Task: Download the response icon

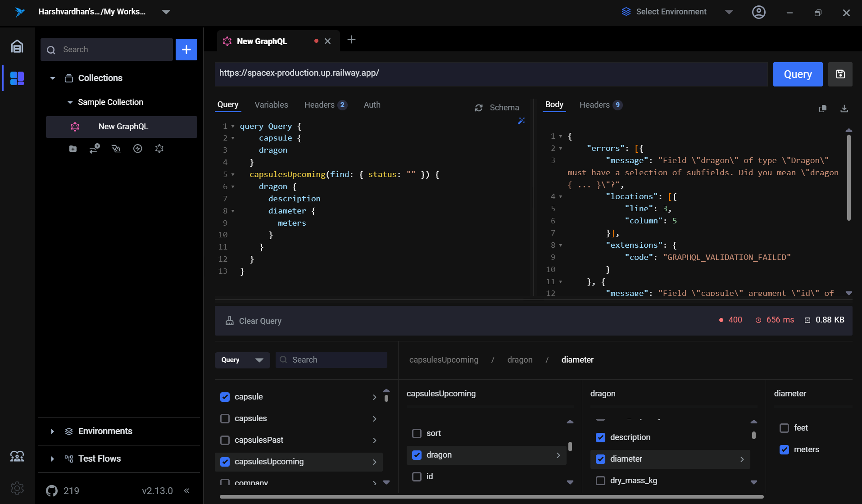Action: pos(844,109)
